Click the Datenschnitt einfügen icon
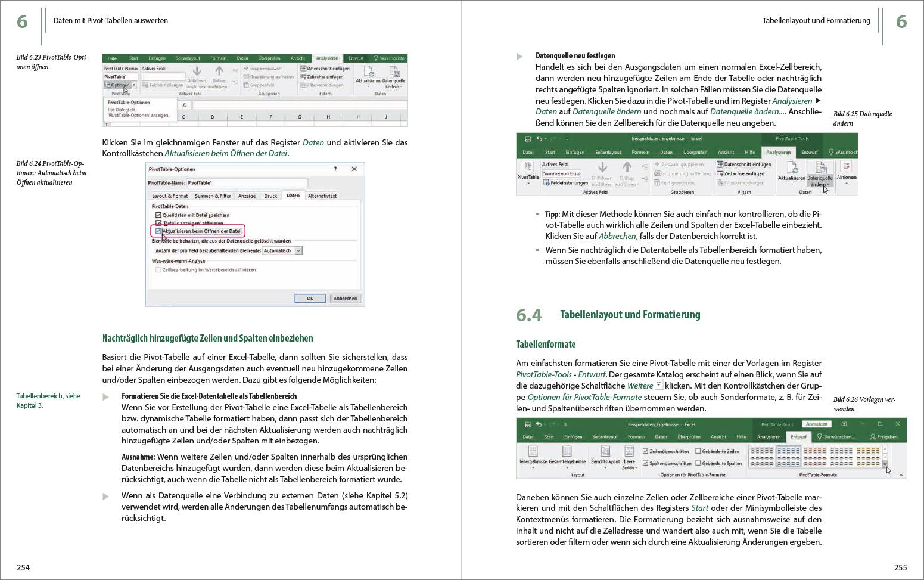924x580 pixels. [x=720, y=165]
